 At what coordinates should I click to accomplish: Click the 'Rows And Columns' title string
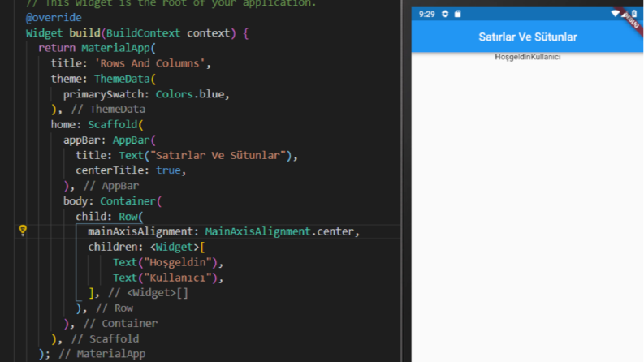(x=150, y=63)
